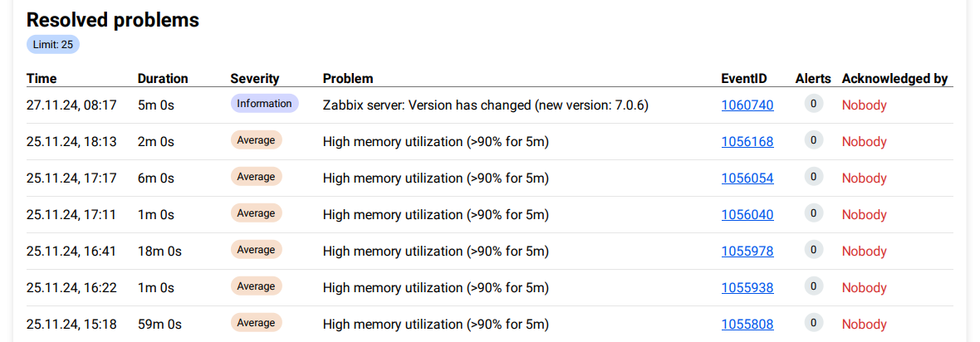
Task: Click the Duration column header
Action: [163, 79]
